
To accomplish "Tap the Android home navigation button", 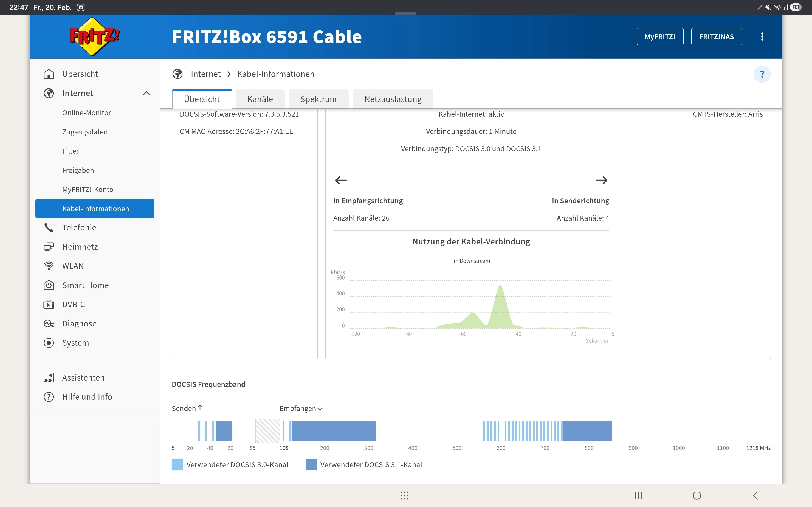I will pyautogui.click(x=697, y=495).
